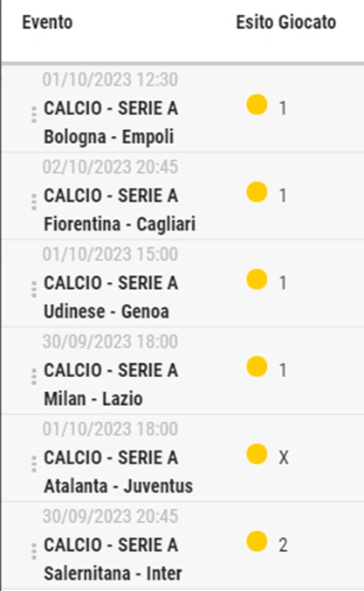
Task: Select the Bologna - Empoli match name
Action: 109,137
